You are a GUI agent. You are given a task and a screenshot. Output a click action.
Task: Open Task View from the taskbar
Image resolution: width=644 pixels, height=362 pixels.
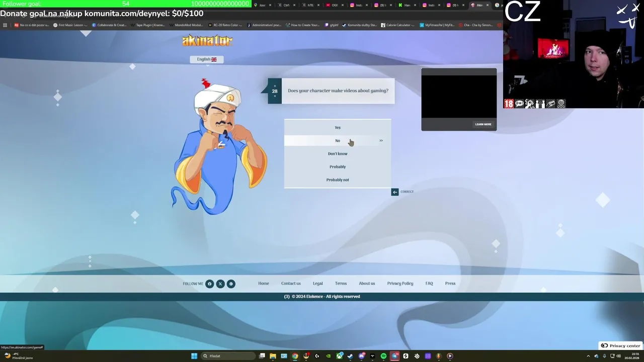coord(262,356)
